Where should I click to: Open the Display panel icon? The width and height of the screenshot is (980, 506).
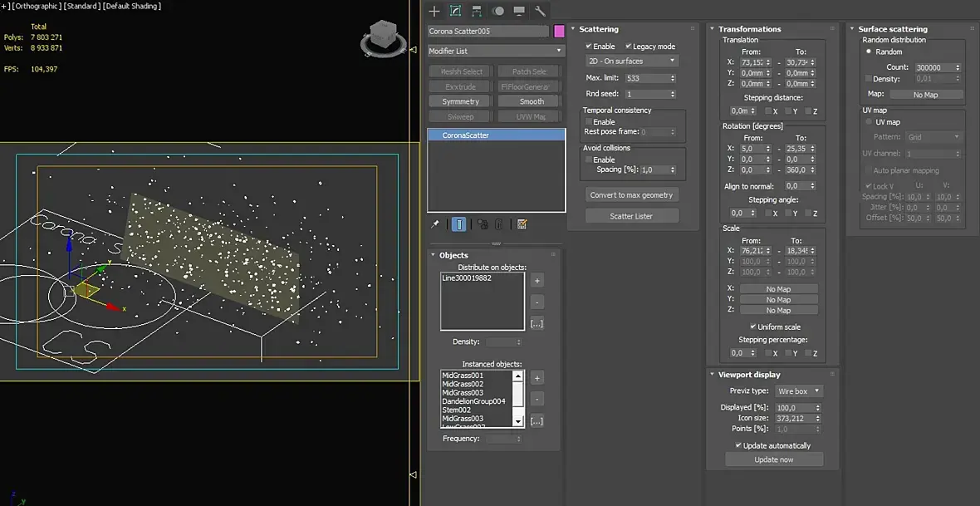tap(519, 11)
